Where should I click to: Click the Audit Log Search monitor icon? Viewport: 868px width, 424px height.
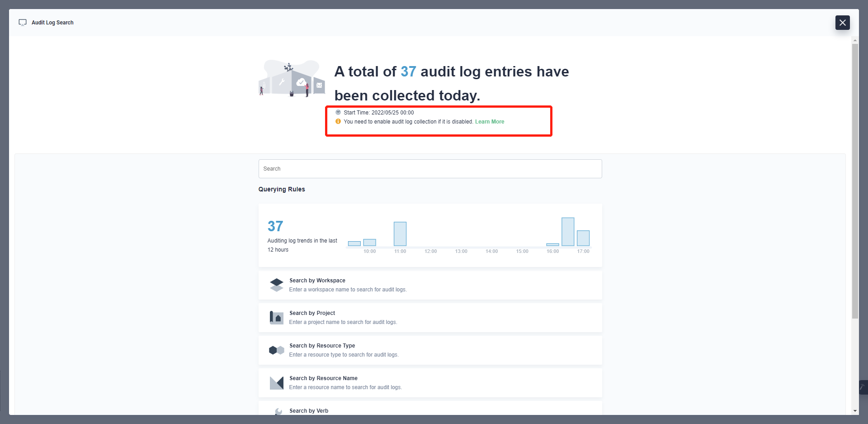23,22
